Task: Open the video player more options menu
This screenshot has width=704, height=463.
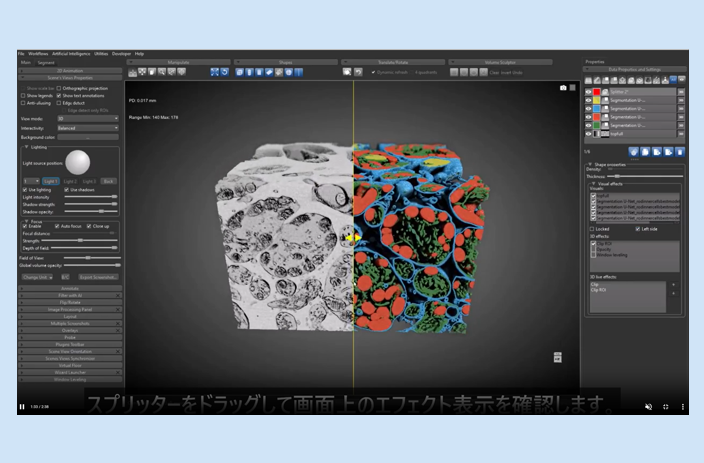Action: coord(684,407)
